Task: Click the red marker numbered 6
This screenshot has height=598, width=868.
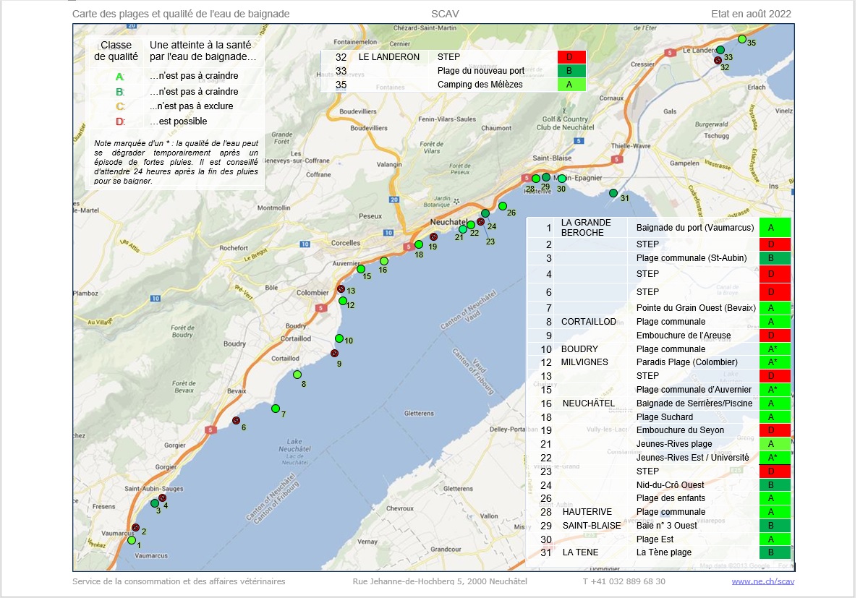Action: tap(236, 420)
